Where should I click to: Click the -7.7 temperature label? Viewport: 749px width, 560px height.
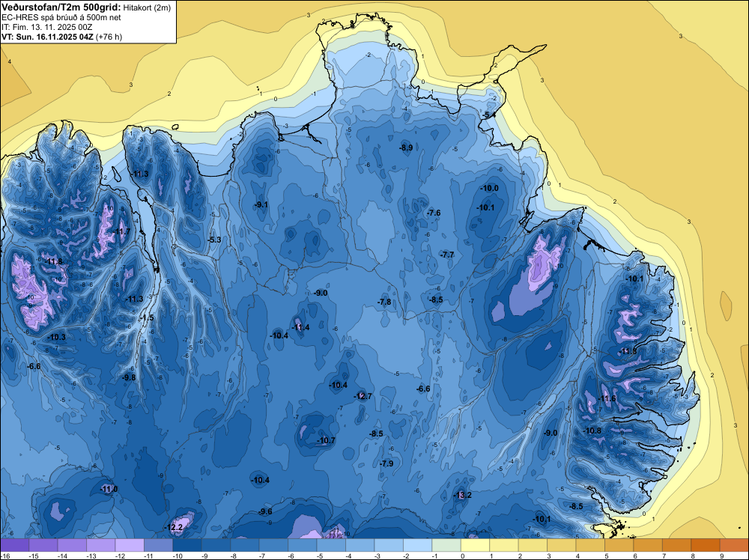tap(447, 255)
